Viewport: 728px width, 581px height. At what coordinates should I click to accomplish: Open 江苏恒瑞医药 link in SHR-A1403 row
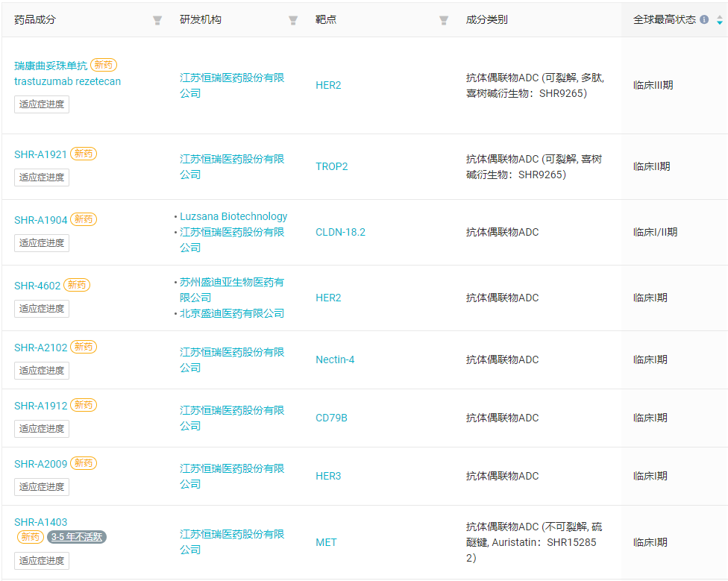click(232, 542)
